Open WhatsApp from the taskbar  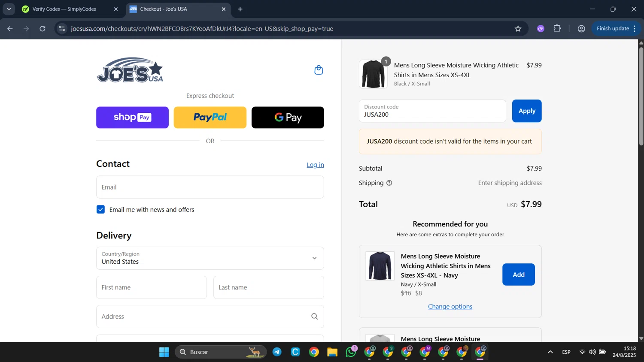tap(351, 352)
